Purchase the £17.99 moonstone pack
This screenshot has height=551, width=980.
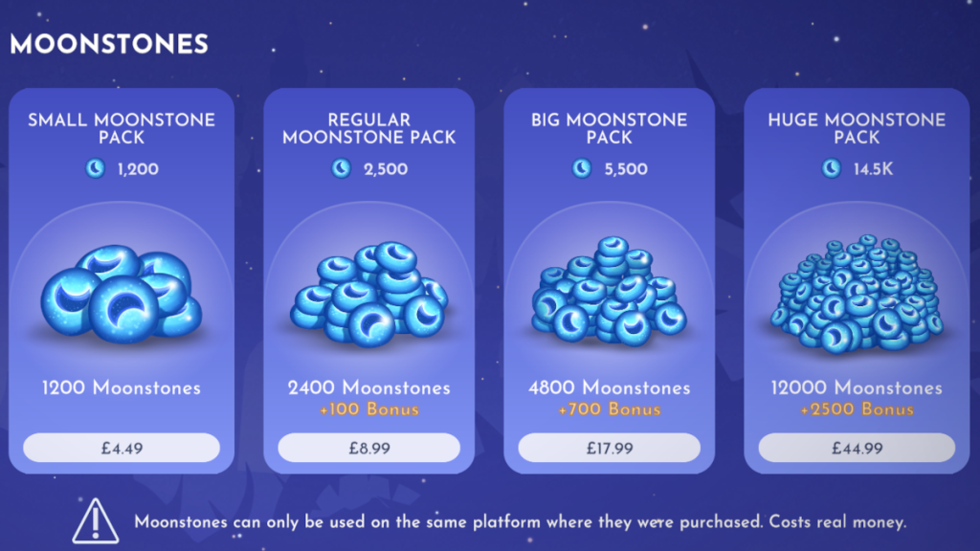pyautogui.click(x=612, y=447)
